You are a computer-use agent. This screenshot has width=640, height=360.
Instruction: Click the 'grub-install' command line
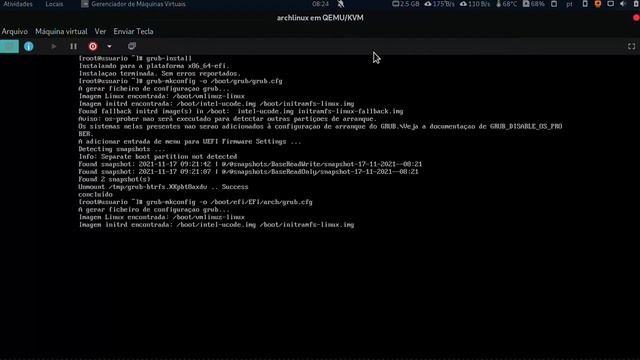point(135,58)
